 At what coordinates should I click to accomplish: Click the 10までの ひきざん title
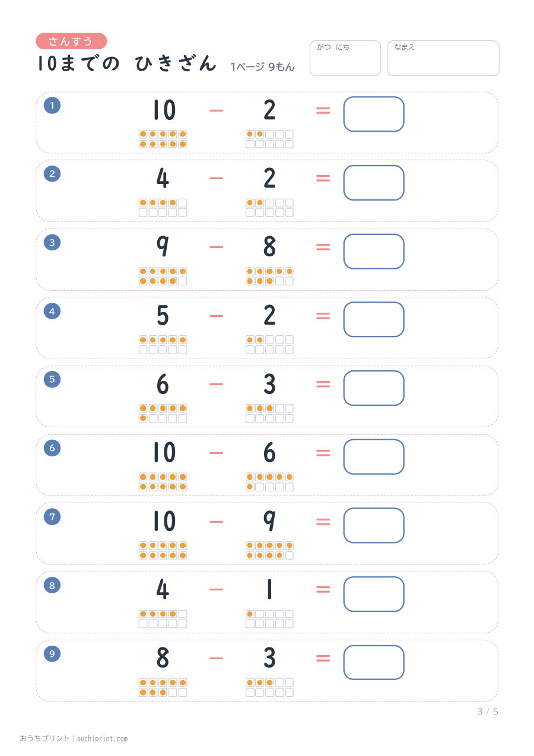click(127, 63)
